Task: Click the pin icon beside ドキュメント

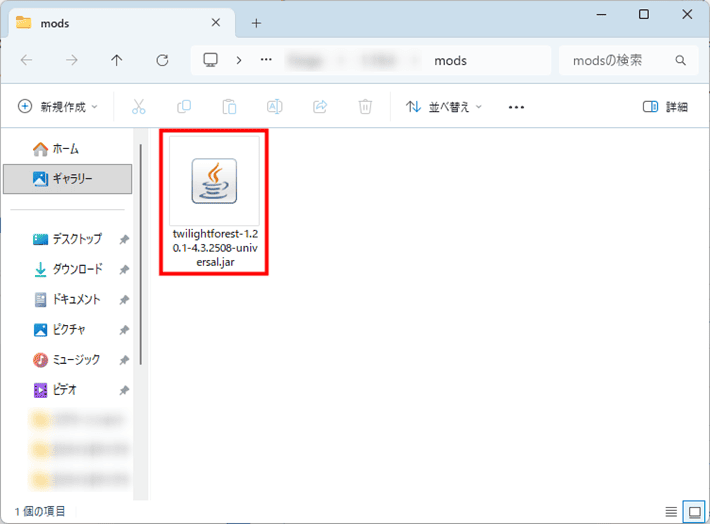Action: click(124, 300)
